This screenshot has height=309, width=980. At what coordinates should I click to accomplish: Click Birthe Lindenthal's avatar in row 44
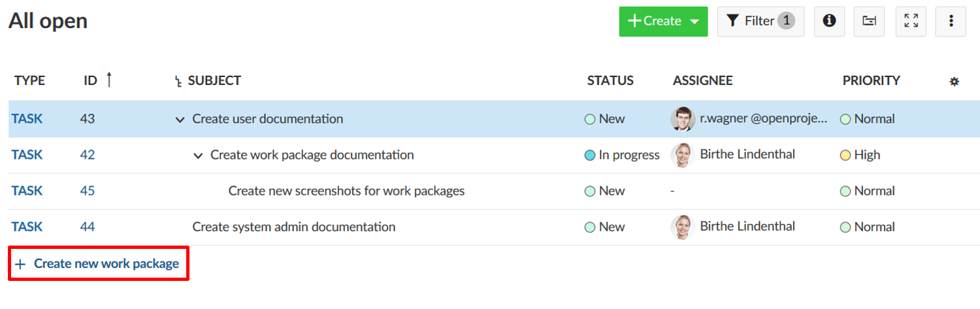[x=681, y=227]
